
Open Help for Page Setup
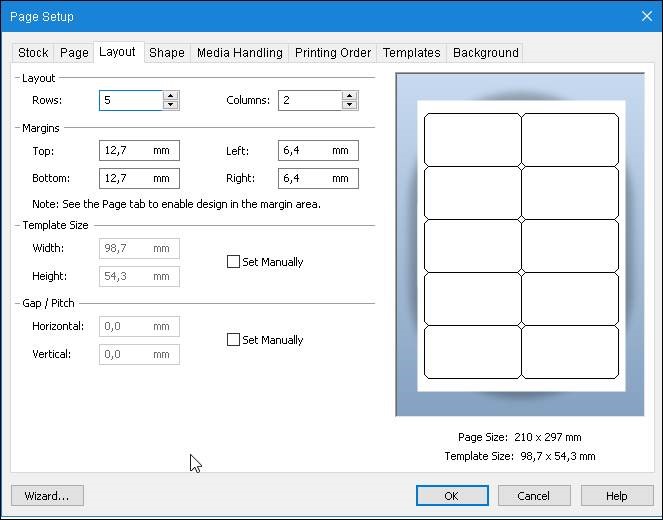[x=616, y=496]
